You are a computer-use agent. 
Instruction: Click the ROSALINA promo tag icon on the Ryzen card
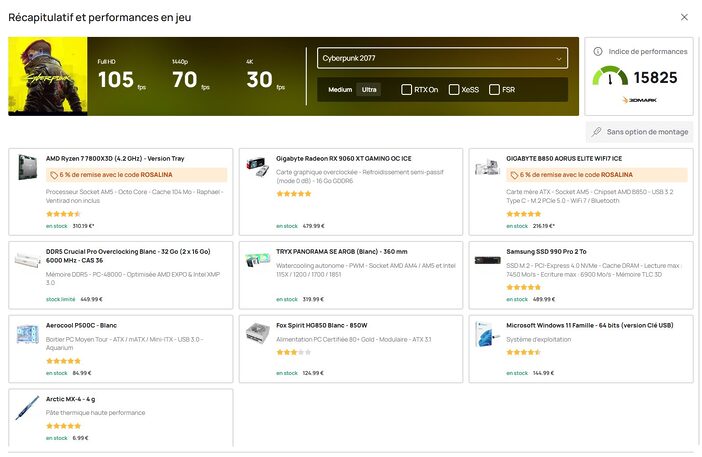click(x=54, y=175)
